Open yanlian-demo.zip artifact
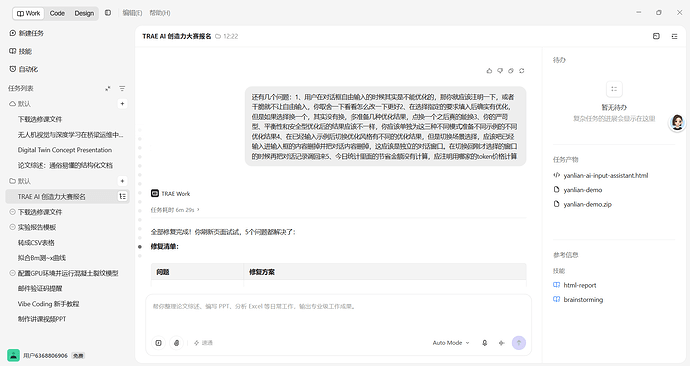The height and width of the screenshot is (366, 690). click(583, 204)
